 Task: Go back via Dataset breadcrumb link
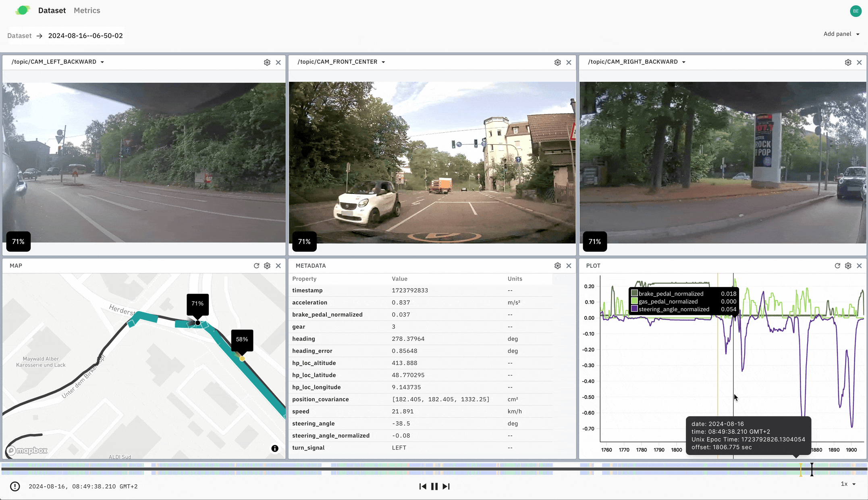pos(19,35)
